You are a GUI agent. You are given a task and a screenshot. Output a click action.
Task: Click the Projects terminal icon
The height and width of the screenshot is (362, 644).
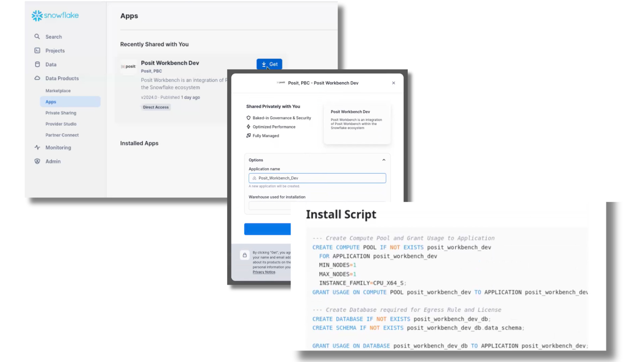click(37, 50)
